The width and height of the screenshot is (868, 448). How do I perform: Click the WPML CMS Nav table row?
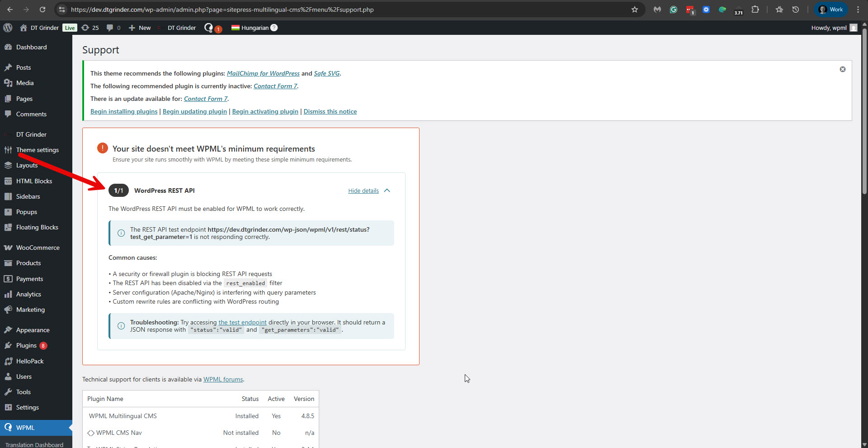coord(201,433)
